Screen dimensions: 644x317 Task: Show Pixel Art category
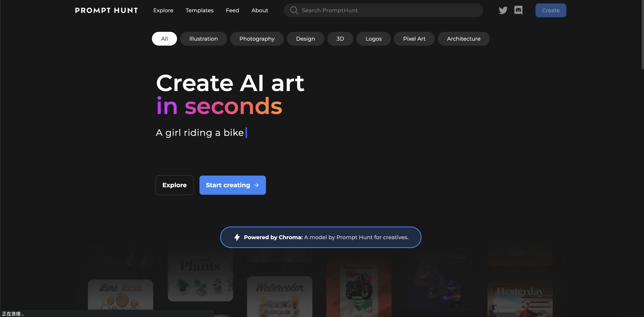pos(414,39)
